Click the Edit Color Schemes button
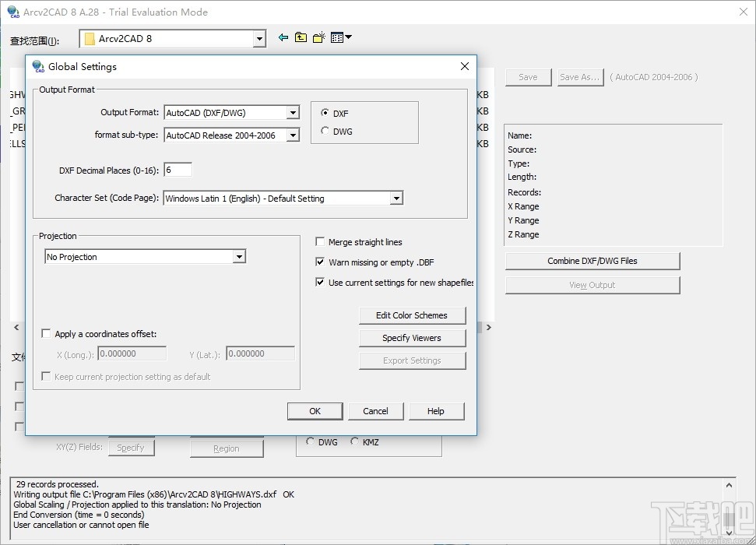This screenshot has height=545, width=756. [x=412, y=315]
